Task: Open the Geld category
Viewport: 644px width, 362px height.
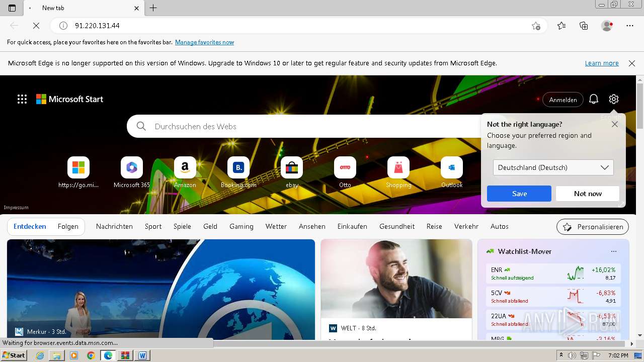Action: [x=210, y=226]
